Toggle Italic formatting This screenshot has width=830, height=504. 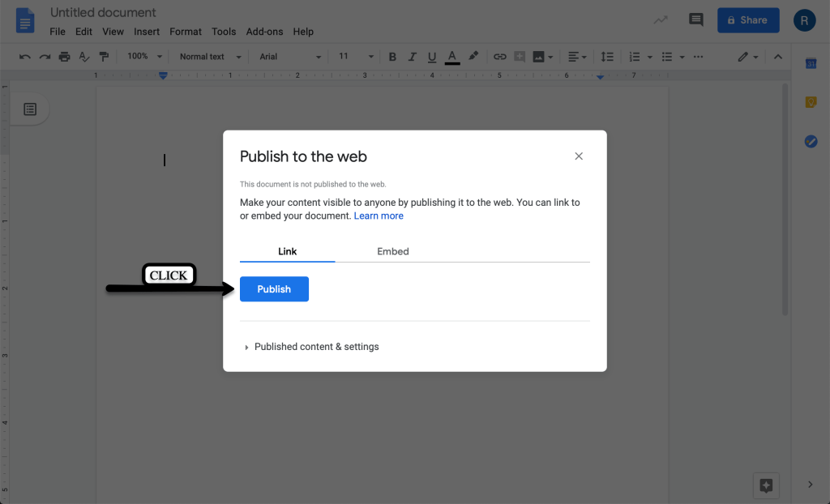(412, 57)
